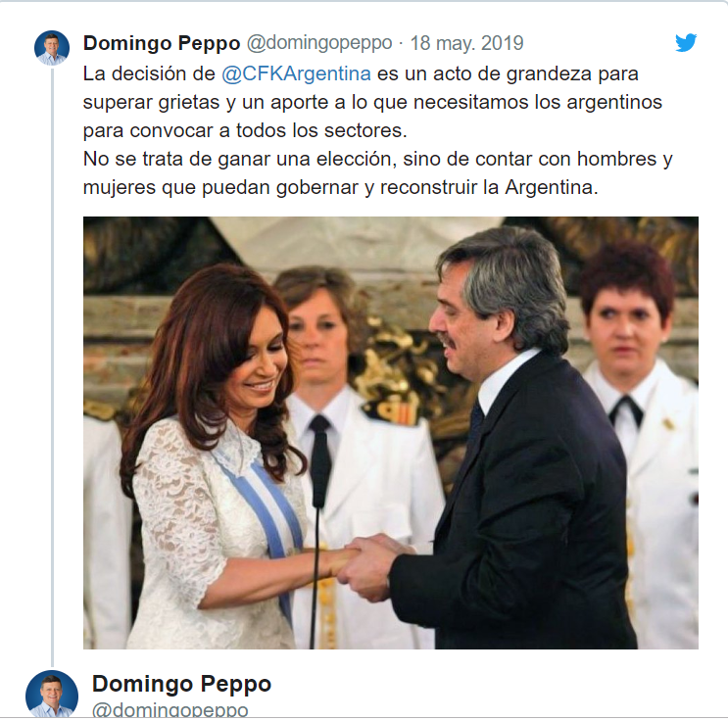
Task: Click the cut-off @domingopeppo handle below the bold name
Action: (170, 710)
